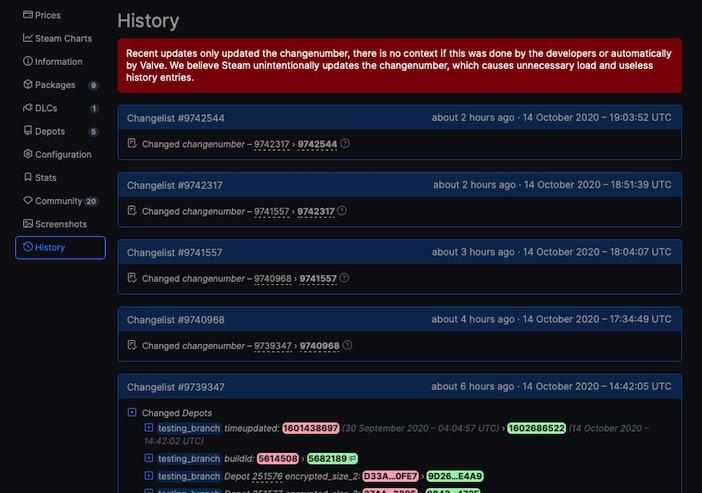The image size is (702, 493).
Task: Expand the Changed Depots section
Action: click(132, 412)
